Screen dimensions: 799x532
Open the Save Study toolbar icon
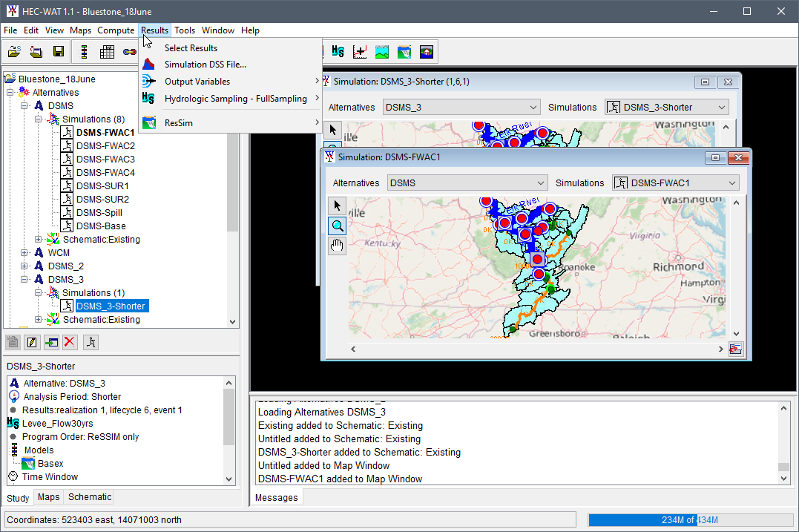click(x=59, y=52)
